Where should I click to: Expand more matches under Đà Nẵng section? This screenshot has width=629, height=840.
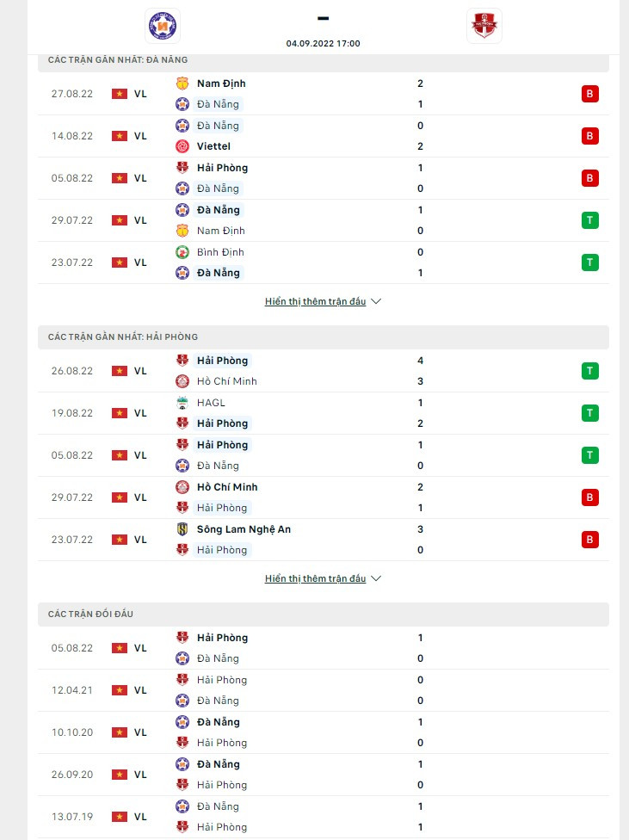tap(323, 301)
